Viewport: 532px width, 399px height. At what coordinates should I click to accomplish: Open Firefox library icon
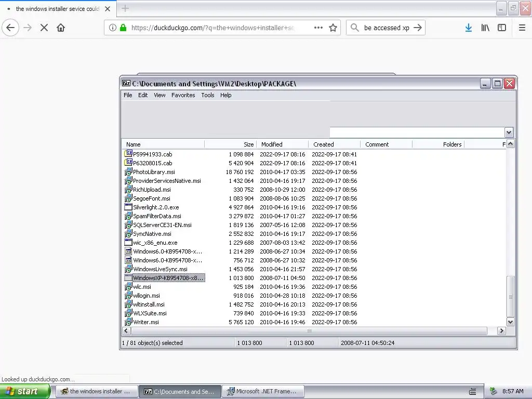pos(485,28)
